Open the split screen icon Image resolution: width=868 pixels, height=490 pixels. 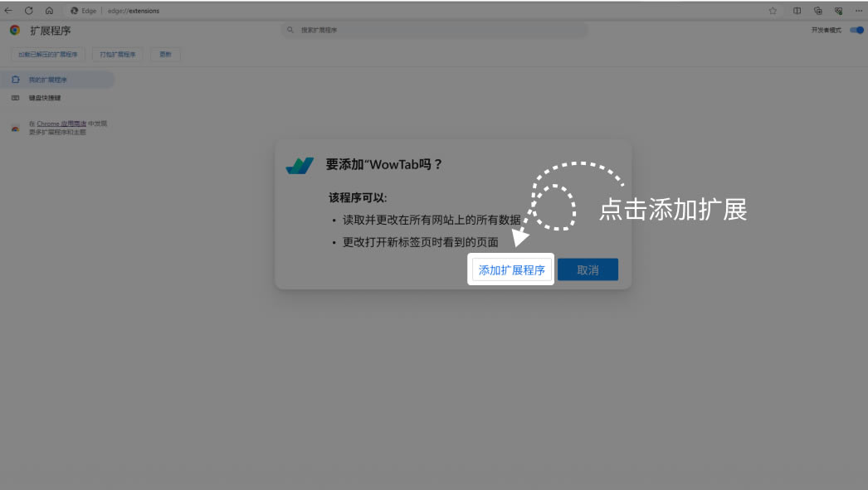pos(797,11)
